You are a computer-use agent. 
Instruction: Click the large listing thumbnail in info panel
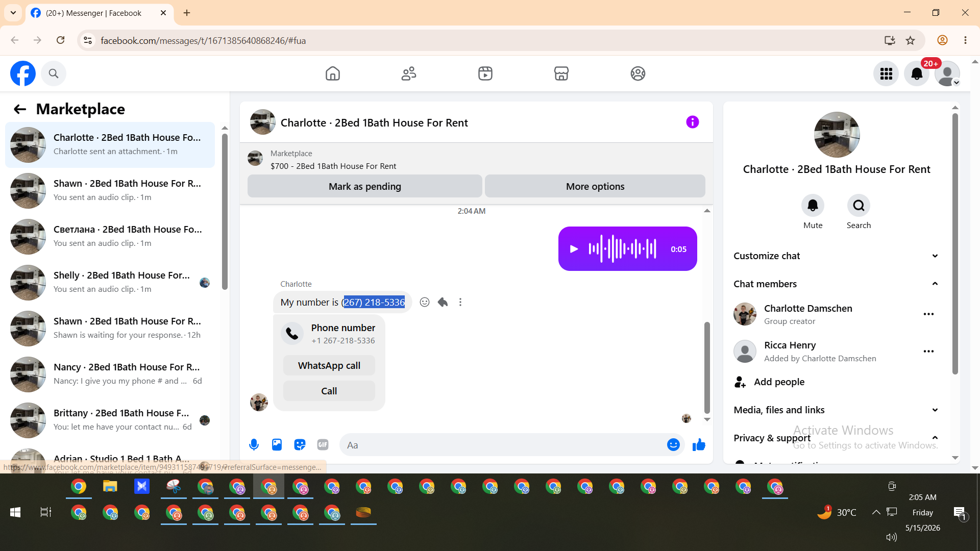click(x=837, y=135)
